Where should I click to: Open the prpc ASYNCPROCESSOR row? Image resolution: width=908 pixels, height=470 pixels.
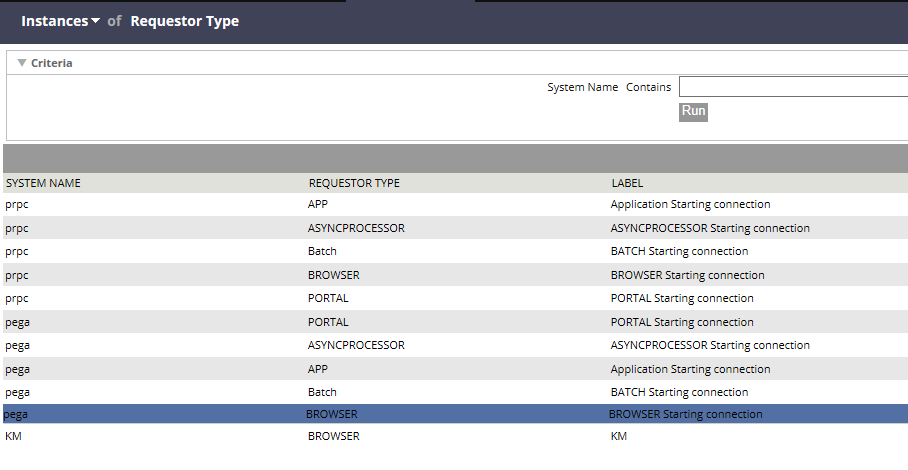click(x=455, y=228)
